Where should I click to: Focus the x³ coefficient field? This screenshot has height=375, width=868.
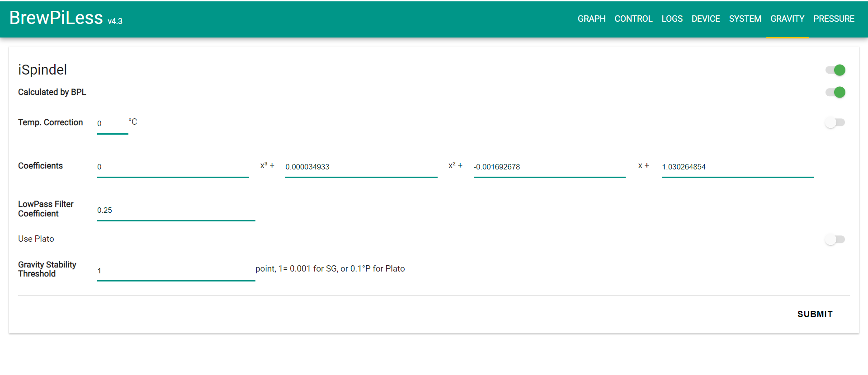coord(173,167)
